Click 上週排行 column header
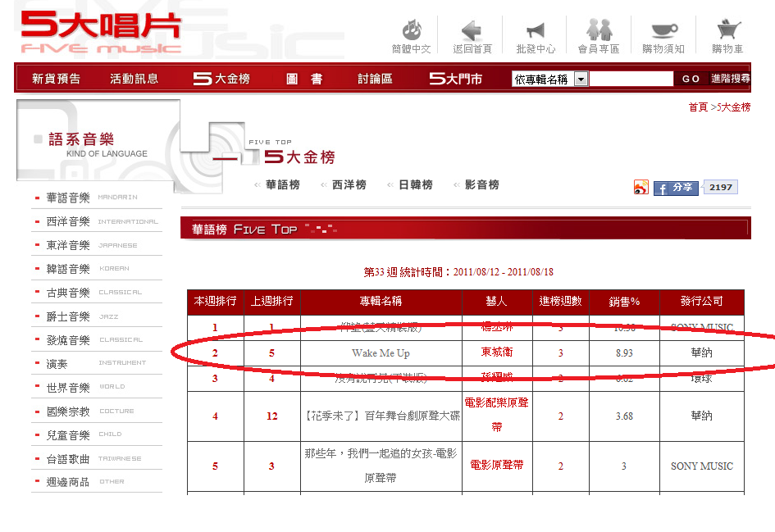The height and width of the screenshot is (532, 775). [271, 302]
